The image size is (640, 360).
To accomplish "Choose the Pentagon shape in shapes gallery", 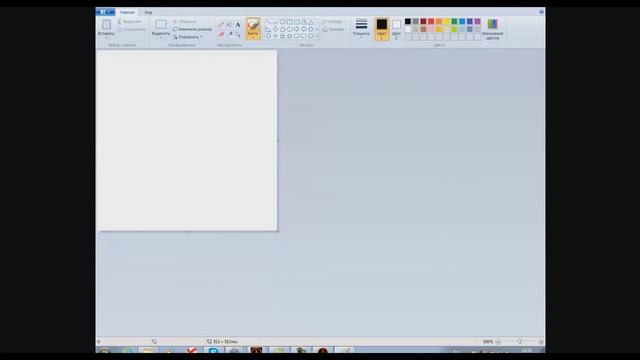I will [x=282, y=29].
